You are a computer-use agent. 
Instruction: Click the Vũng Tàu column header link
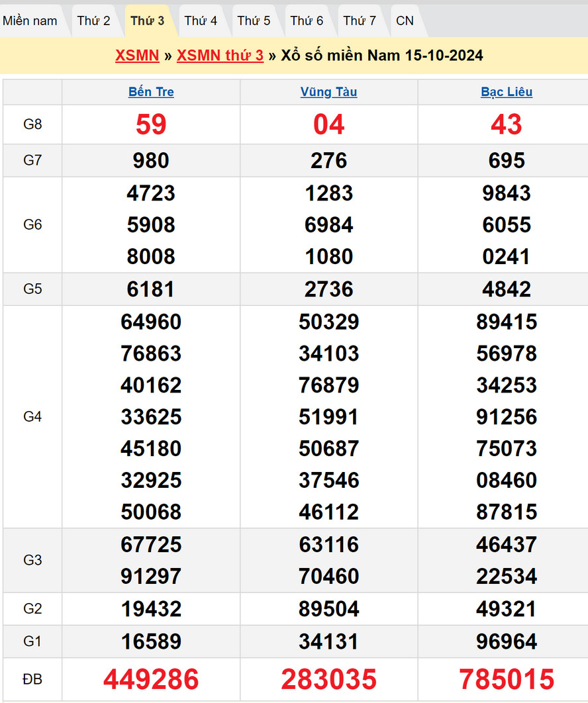(328, 92)
